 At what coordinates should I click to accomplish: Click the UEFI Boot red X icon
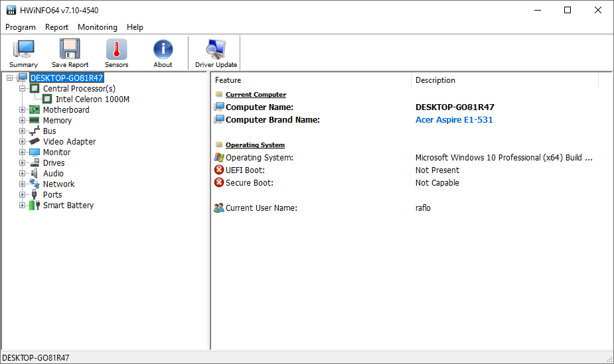click(219, 170)
